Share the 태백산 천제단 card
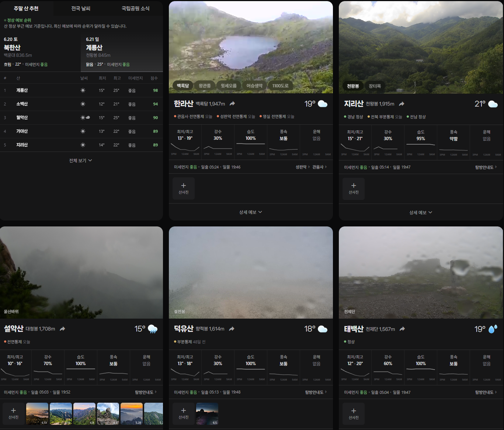This screenshot has width=504, height=430. pos(402,329)
